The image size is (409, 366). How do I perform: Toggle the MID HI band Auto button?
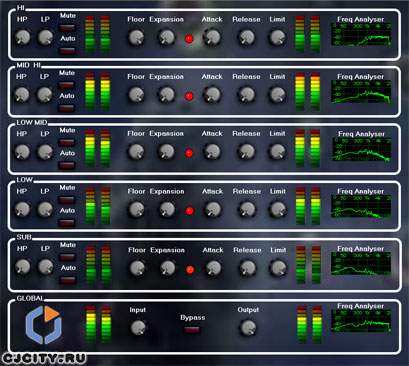click(66, 108)
